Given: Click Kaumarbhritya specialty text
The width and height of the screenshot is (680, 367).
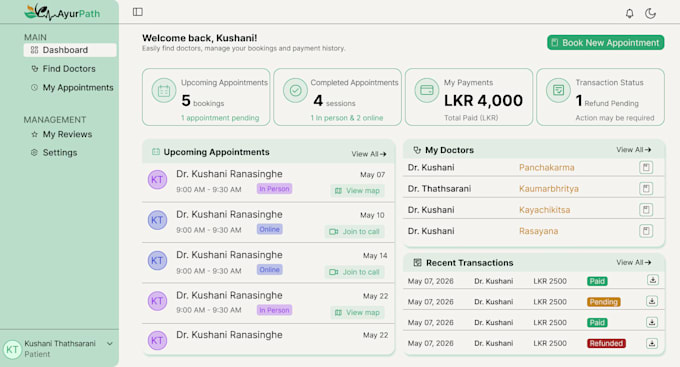Looking at the screenshot, I should click(549, 189).
